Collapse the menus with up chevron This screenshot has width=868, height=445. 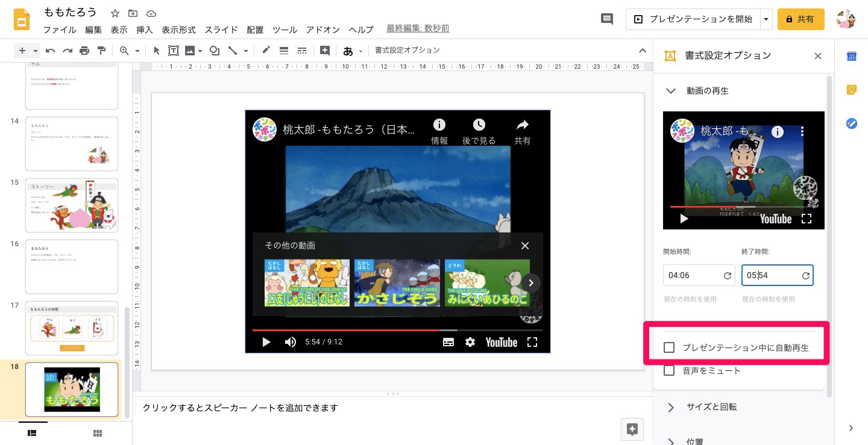pyautogui.click(x=642, y=51)
